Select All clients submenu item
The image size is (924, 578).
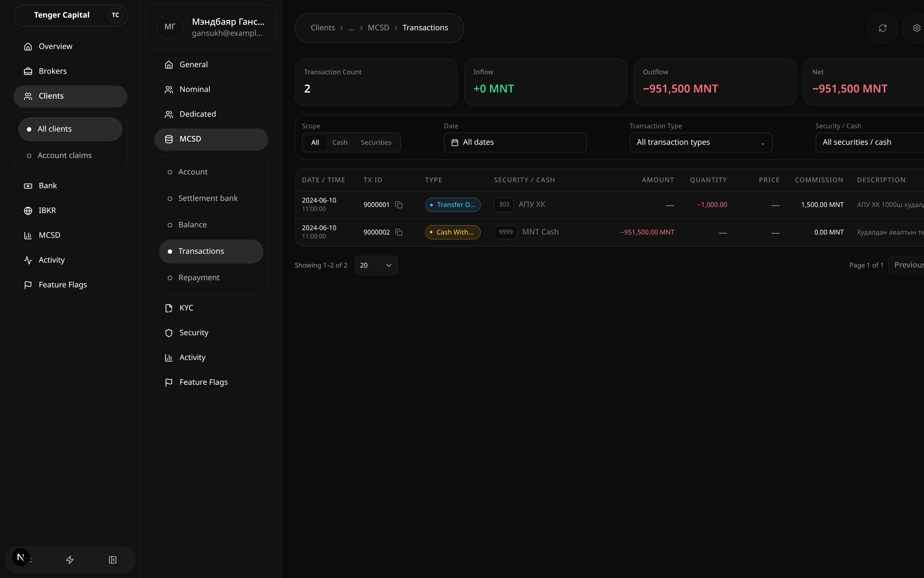(x=70, y=129)
